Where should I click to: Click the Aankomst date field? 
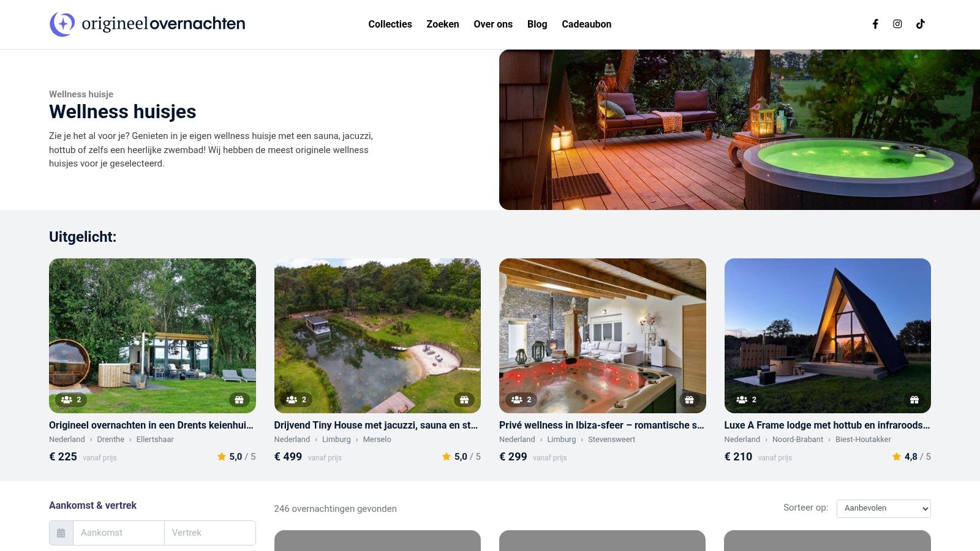click(x=119, y=533)
